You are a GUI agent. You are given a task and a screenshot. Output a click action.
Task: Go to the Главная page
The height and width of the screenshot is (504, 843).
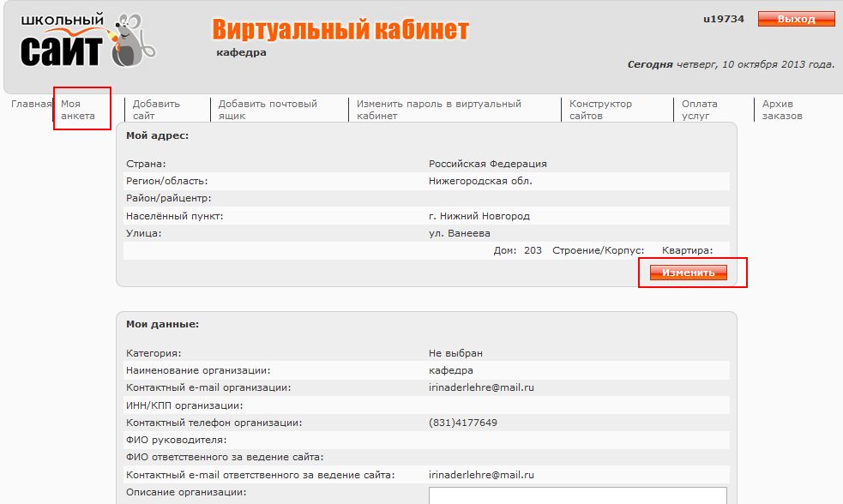[x=32, y=105]
